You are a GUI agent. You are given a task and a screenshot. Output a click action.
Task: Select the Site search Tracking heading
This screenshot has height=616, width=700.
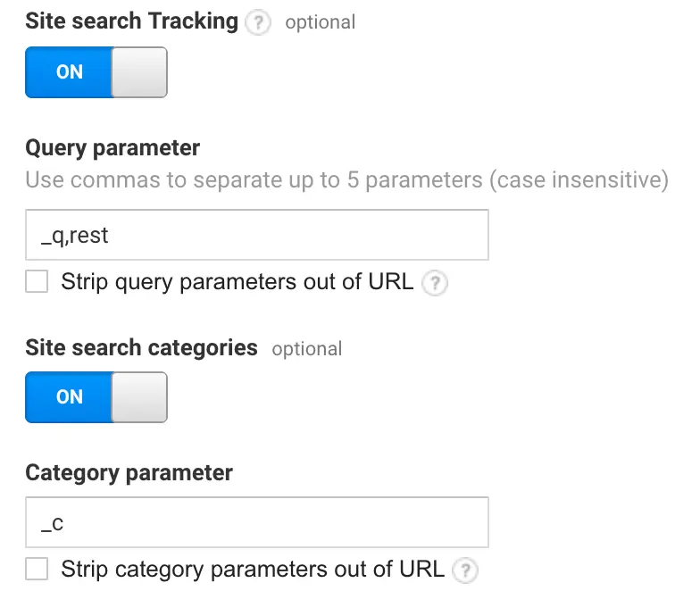[132, 21]
